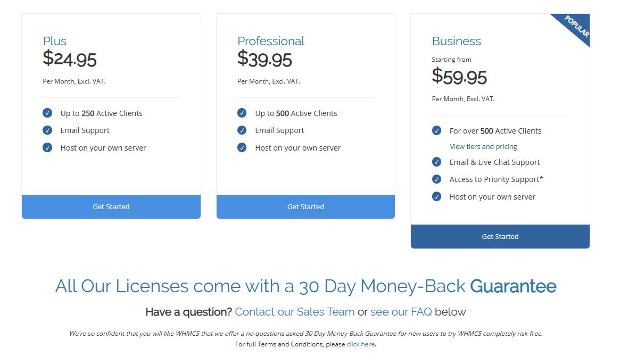620x364 pixels.
Task: Click the checkmark icon beside 250 Active Clients
Action: click(x=47, y=113)
